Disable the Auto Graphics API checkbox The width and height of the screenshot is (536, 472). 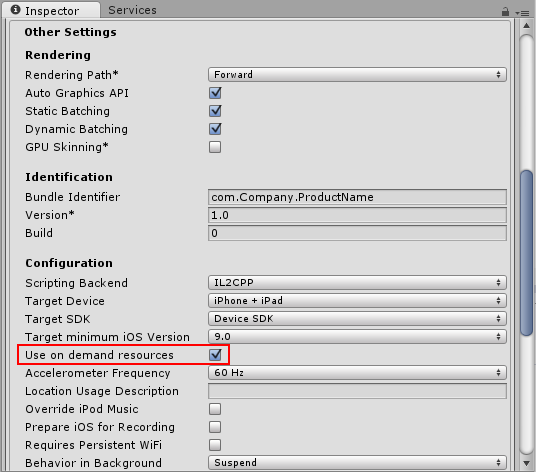(x=215, y=93)
